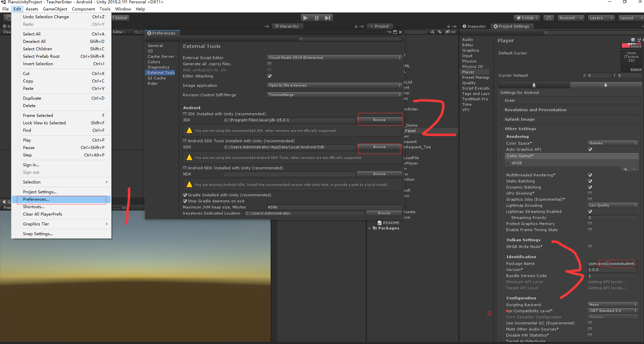The height and width of the screenshot is (344, 644).
Task: Open the Image application dropdown
Action: [x=334, y=85]
